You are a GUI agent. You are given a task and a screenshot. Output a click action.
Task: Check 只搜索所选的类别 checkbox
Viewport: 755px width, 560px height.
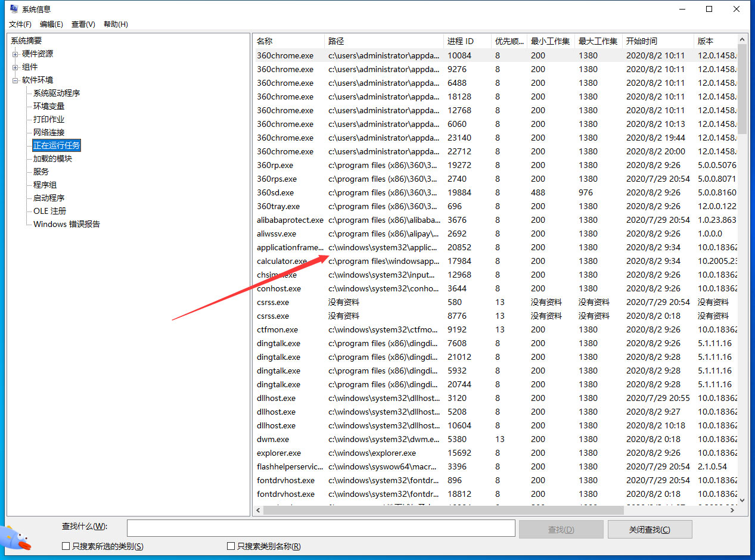(66, 546)
